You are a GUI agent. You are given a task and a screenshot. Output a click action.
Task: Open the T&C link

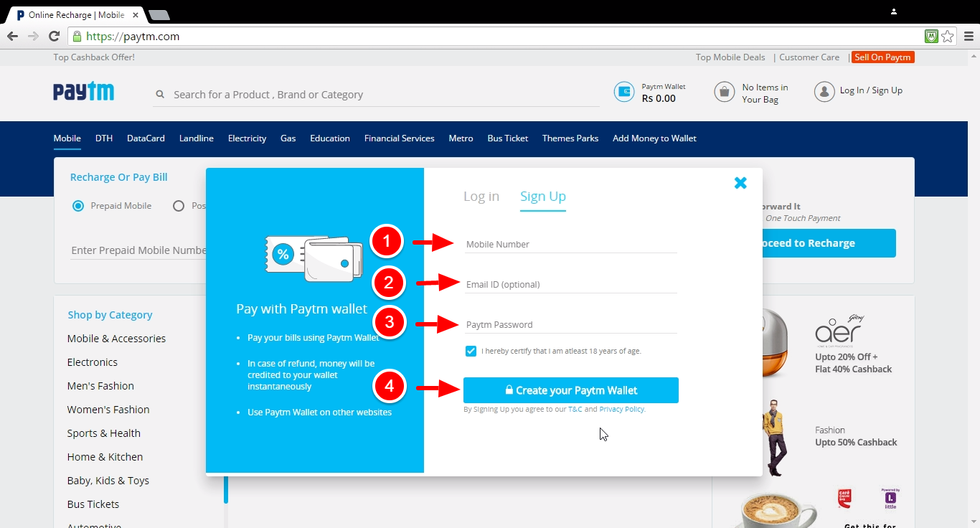pos(575,410)
